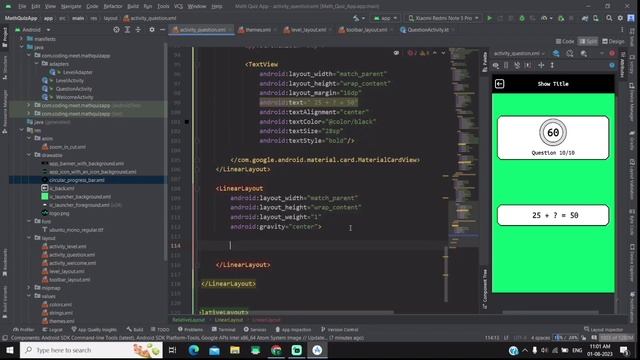Collapse the adapters package
The width and height of the screenshot is (640, 360).
tap(36, 64)
